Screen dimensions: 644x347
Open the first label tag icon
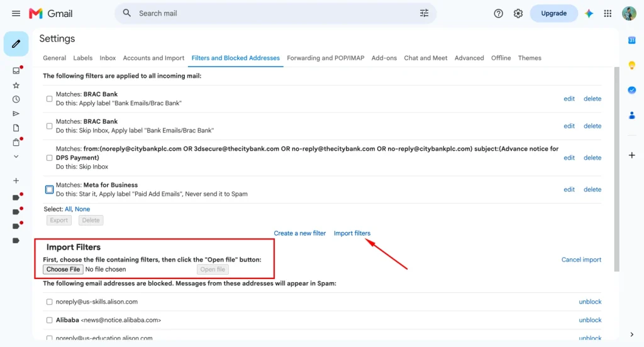click(x=16, y=197)
